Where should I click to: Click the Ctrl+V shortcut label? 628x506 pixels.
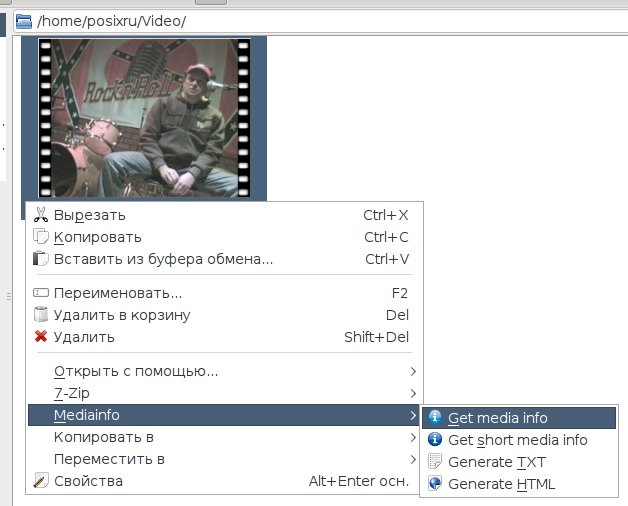(x=387, y=259)
